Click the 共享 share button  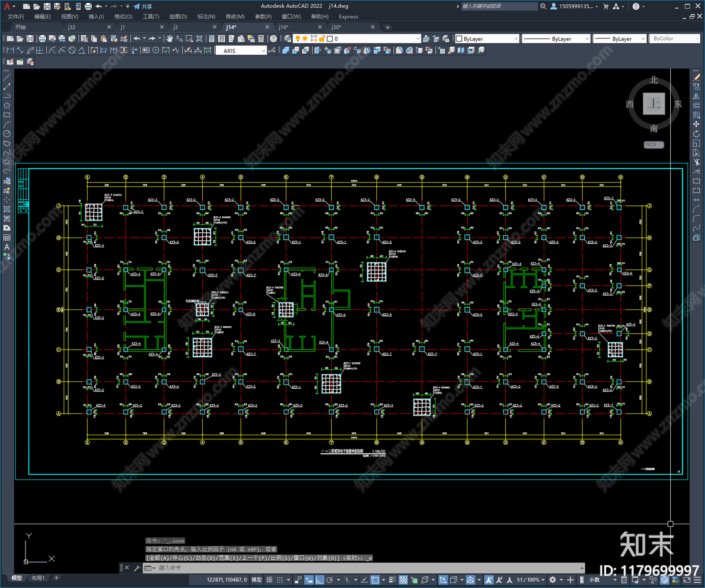point(143,6)
